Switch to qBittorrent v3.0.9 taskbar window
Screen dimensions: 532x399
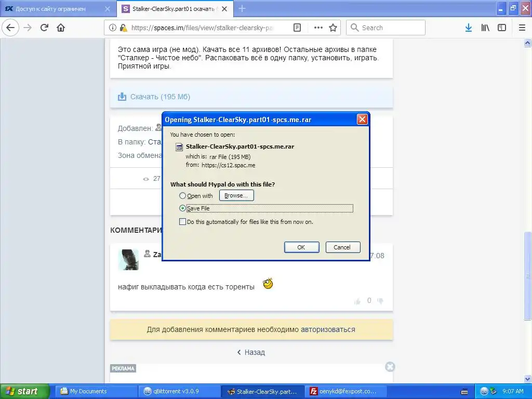(180, 391)
